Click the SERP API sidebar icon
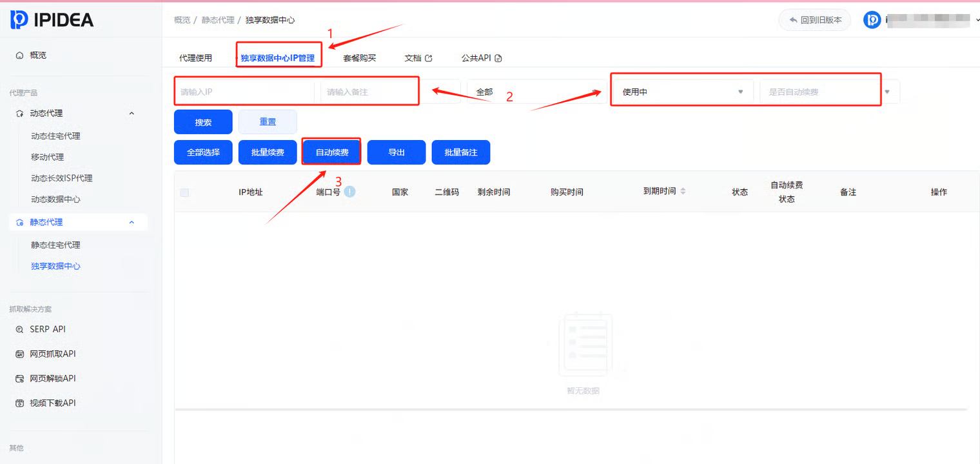The image size is (980, 464). (x=19, y=329)
